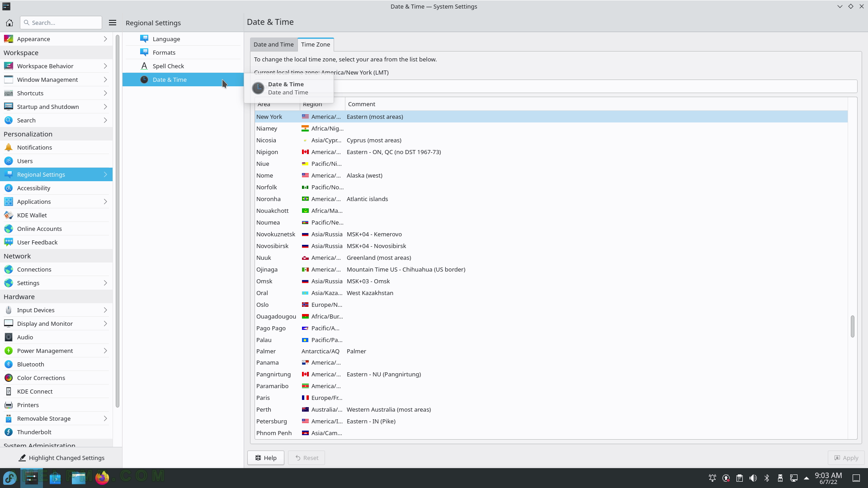Open the volume control in system tray
This screenshot has width=868, height=488.
click(x=753, y=478)
